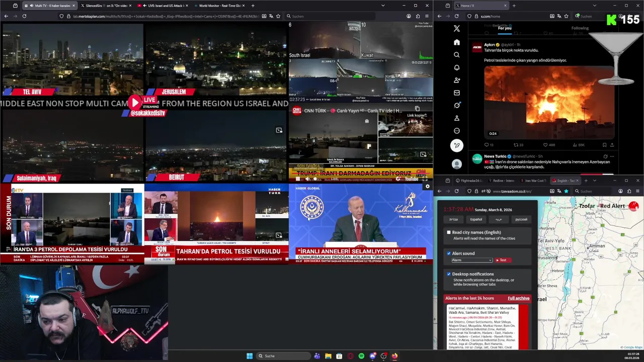Bookmark the Aykırı post
This screenshot has height=362, width=644.
point(605,145)
